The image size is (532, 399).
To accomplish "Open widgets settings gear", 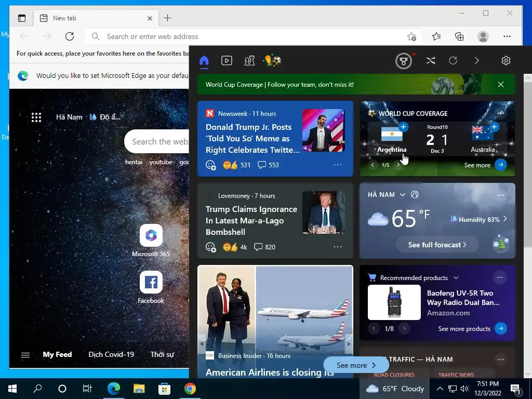I will [x=506, y=61].
